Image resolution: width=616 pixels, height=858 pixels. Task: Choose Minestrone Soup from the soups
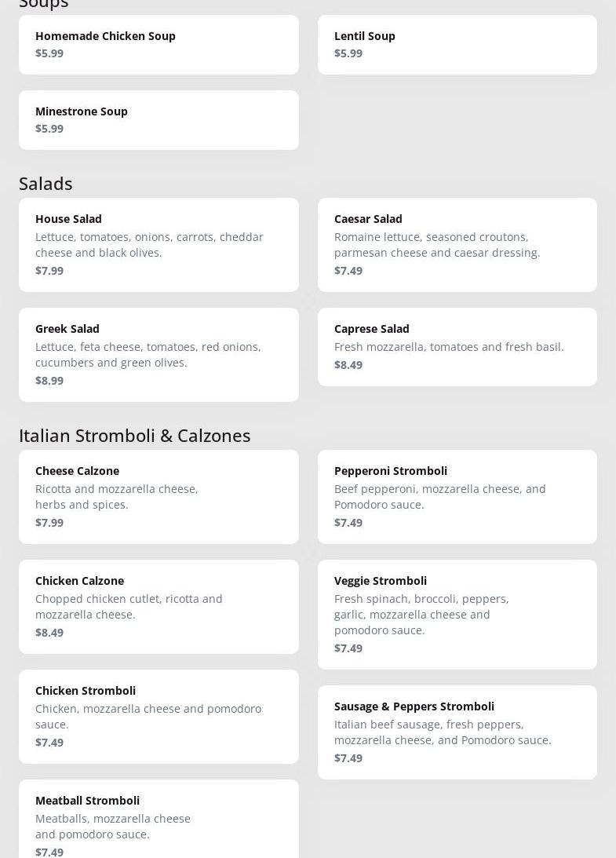tap(159, 120)
